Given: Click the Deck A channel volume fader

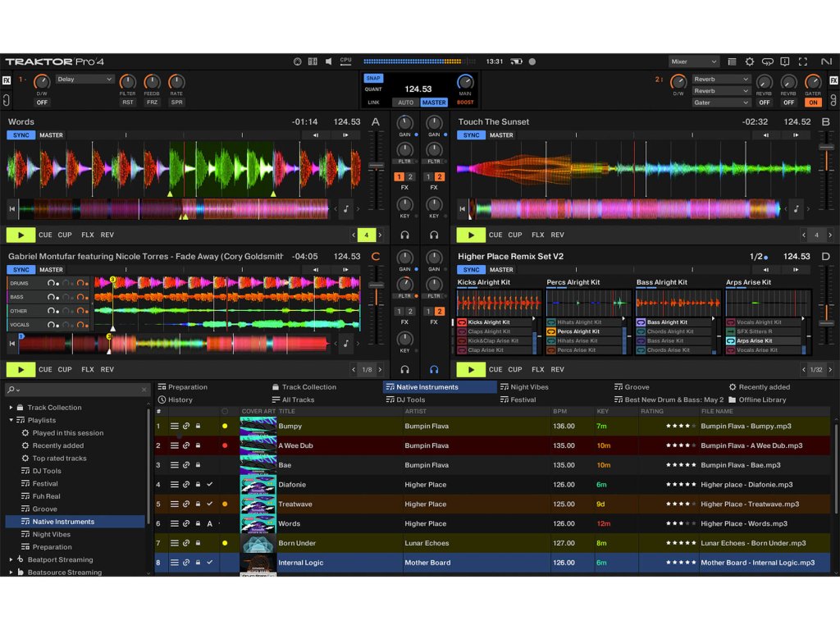Looking at the screenshot, I should click(x=377, y=165).
